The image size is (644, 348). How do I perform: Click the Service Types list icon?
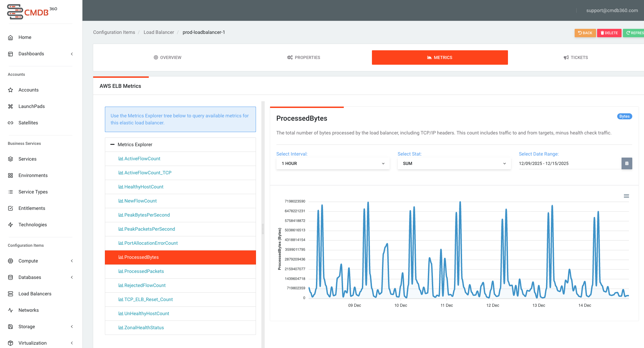(x=10, y=192)
